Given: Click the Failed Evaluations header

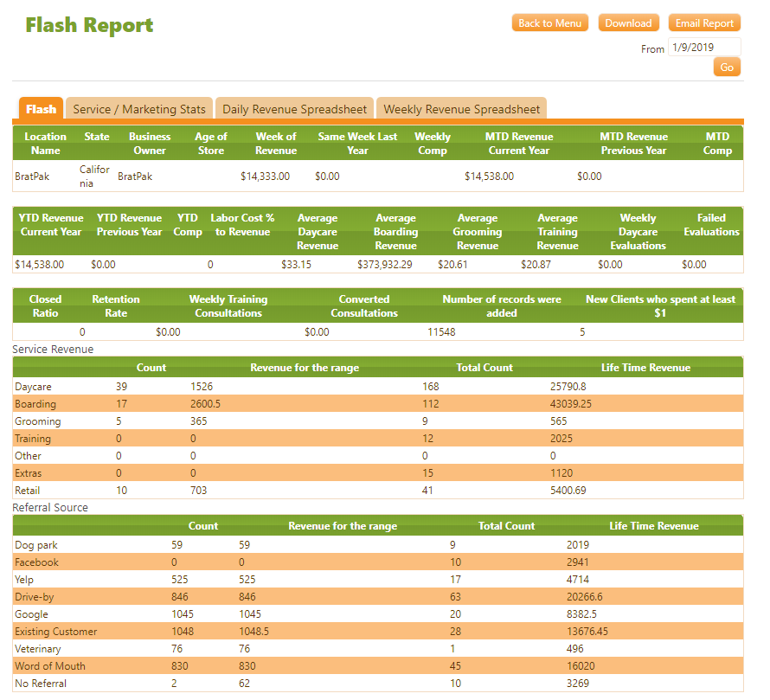Looking at the screenshot, I should click(x=711, y=225).
